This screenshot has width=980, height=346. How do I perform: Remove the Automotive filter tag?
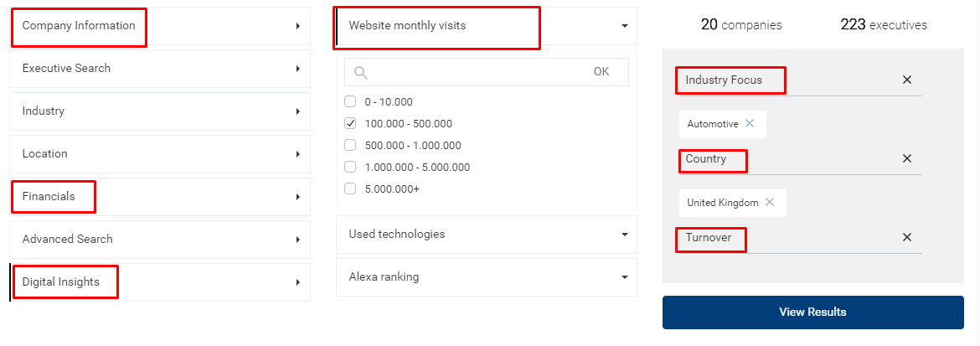pos(750,123)
